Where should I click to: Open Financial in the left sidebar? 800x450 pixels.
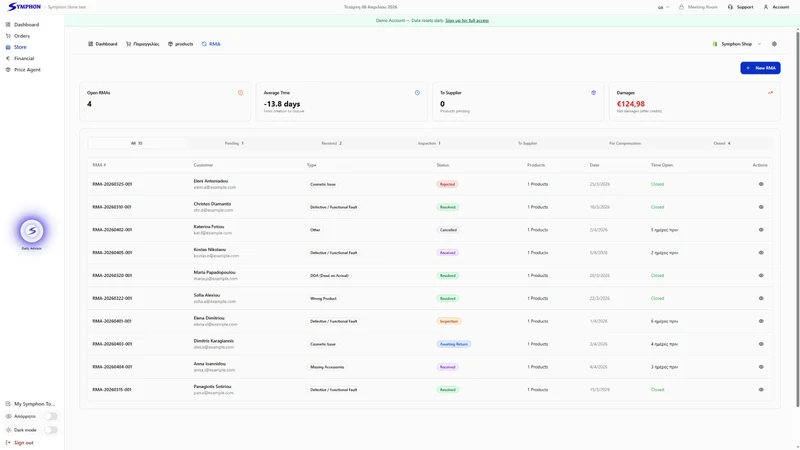pos(20,58)
